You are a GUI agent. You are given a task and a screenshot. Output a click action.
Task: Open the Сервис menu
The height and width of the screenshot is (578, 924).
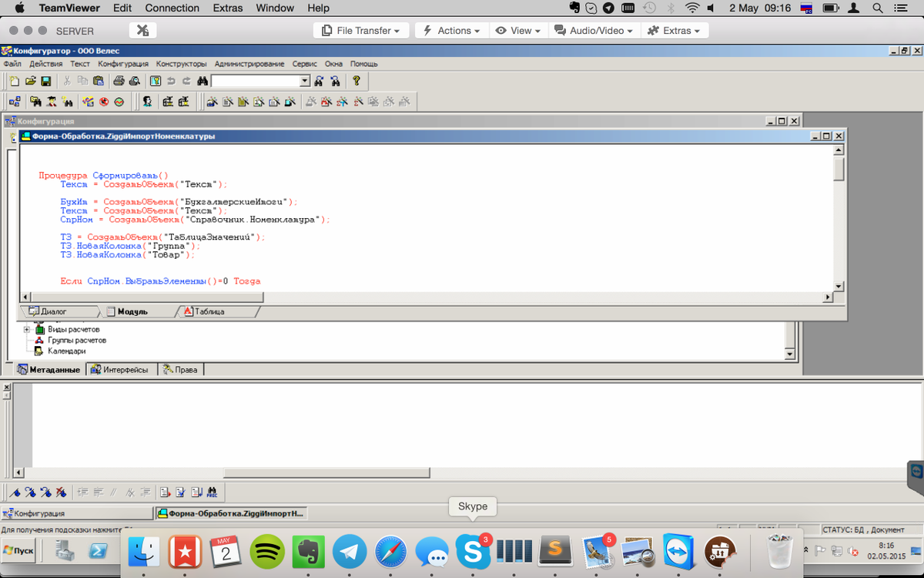[305, 63]
